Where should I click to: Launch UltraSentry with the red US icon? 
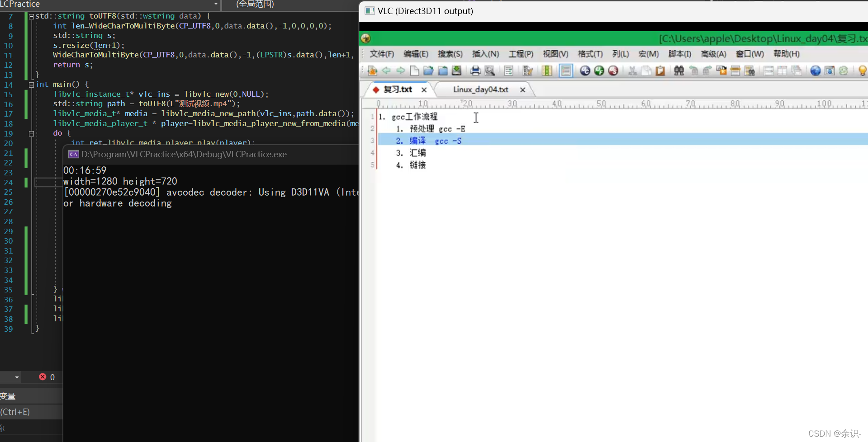[x=613, y=71]
